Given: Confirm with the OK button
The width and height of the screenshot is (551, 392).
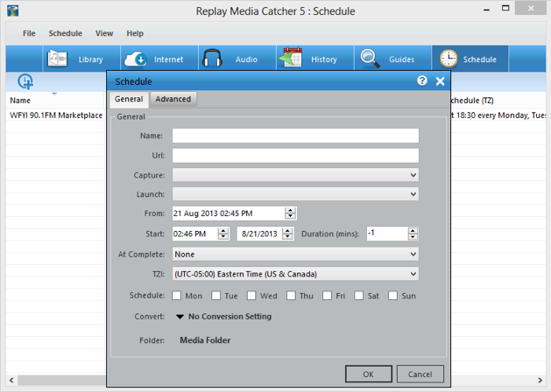Looking at the screenshot, I should tap(369, 374).
